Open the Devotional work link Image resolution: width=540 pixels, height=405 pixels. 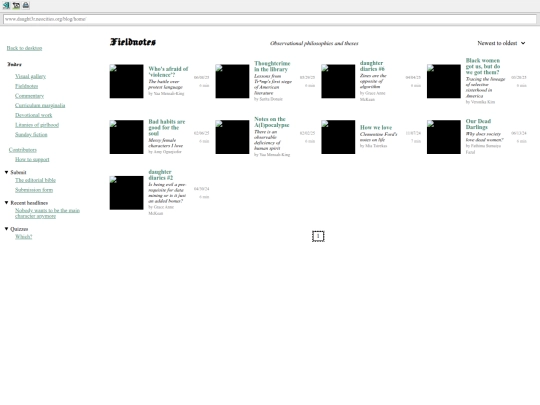pos(33,115)
